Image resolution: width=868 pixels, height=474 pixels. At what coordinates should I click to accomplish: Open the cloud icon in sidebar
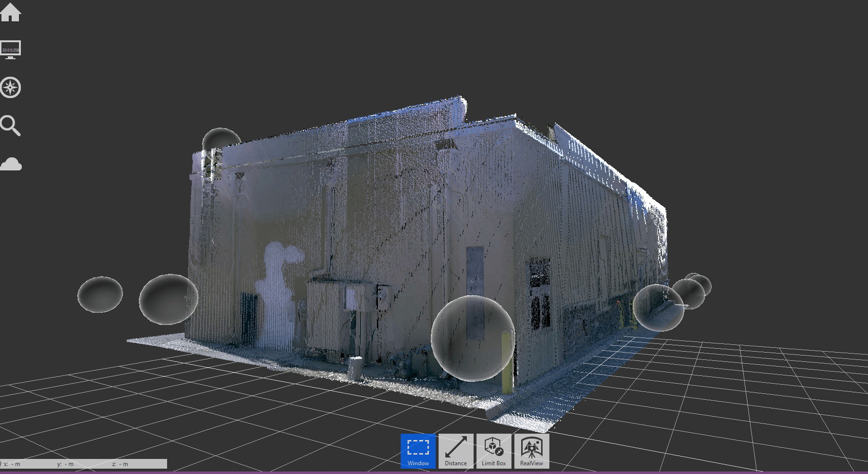pos(11,164)
